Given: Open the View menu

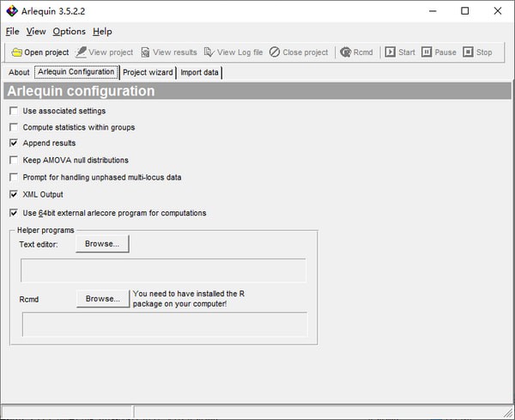Looking at the screenshot, I should (x=36, y=32).
